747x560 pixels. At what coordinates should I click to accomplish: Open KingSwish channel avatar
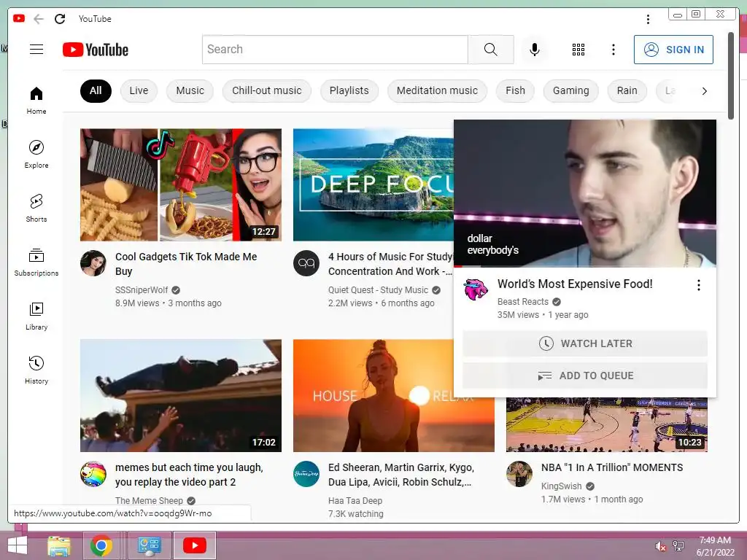coord(519,474)
